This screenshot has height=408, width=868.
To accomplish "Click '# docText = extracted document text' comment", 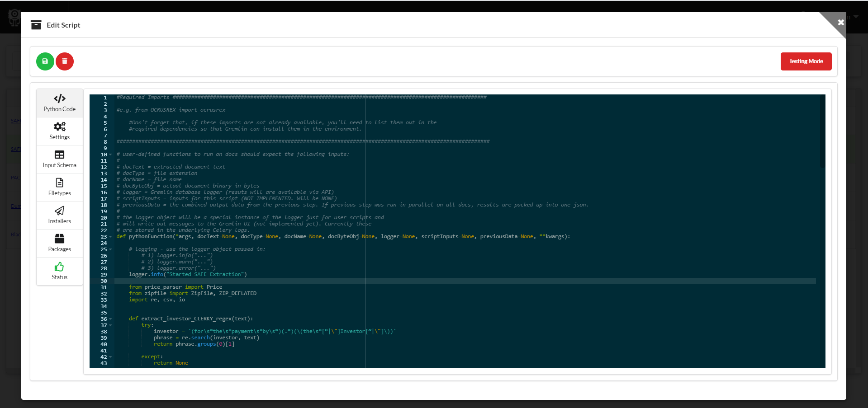I will tap(171, 167).
